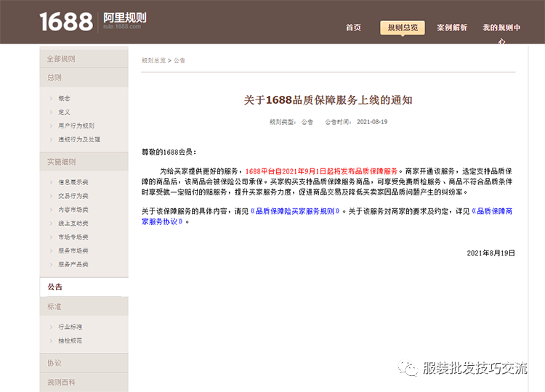This screenshot has height=392, width=545.
Task: Open the 品质保障险买家服务规则 link
Action: (296, 211)
